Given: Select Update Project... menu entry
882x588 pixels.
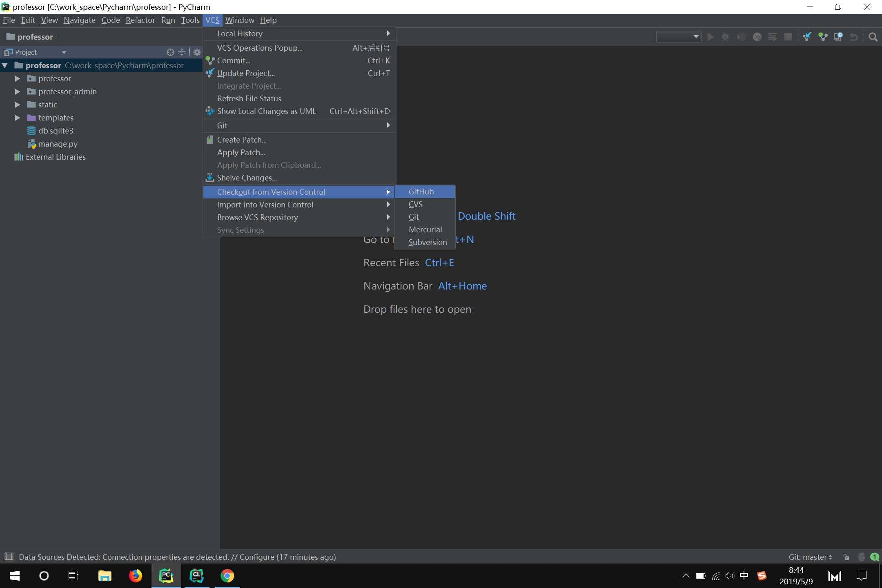Looking at the screenshot, I should [299, 73].
